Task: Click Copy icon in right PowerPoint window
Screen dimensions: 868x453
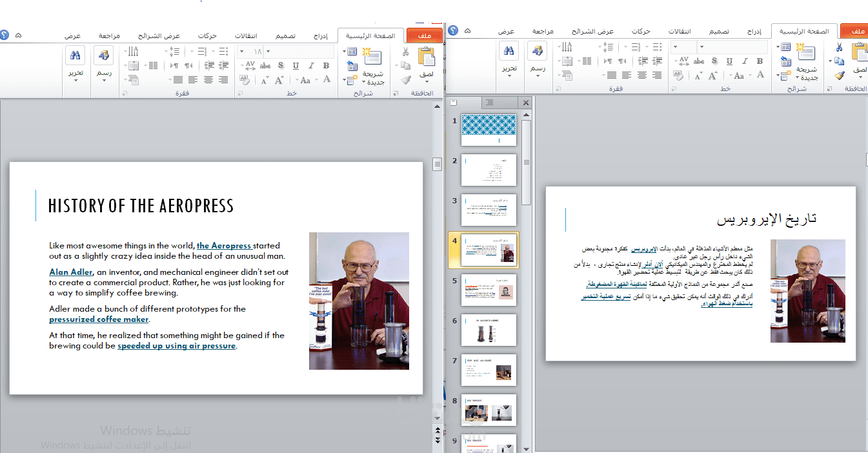Action: 839,61
